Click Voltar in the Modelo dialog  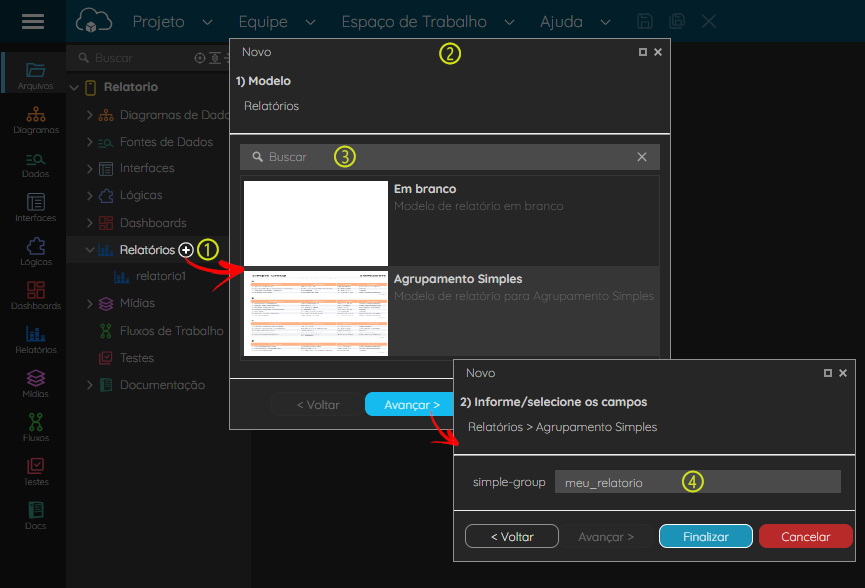(318, 404)
